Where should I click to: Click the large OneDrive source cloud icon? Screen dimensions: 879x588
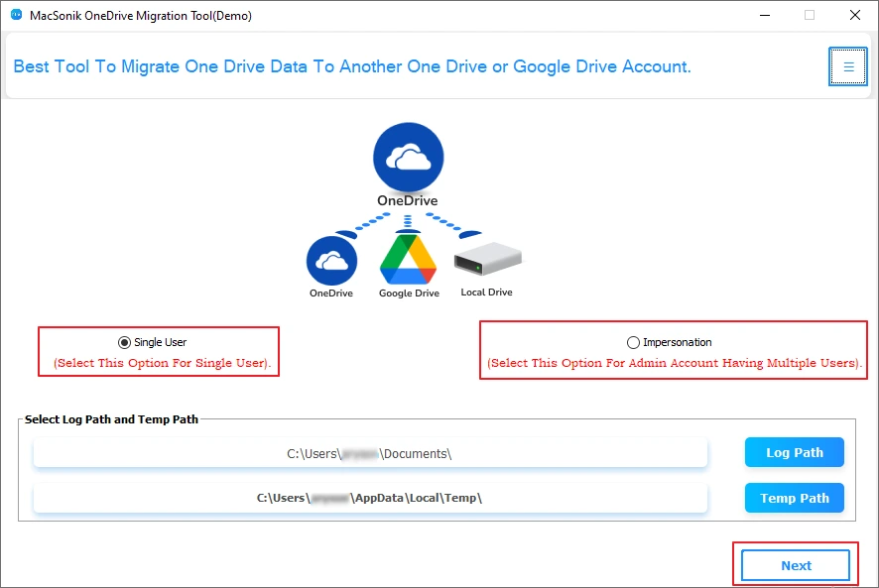[408, 158]
